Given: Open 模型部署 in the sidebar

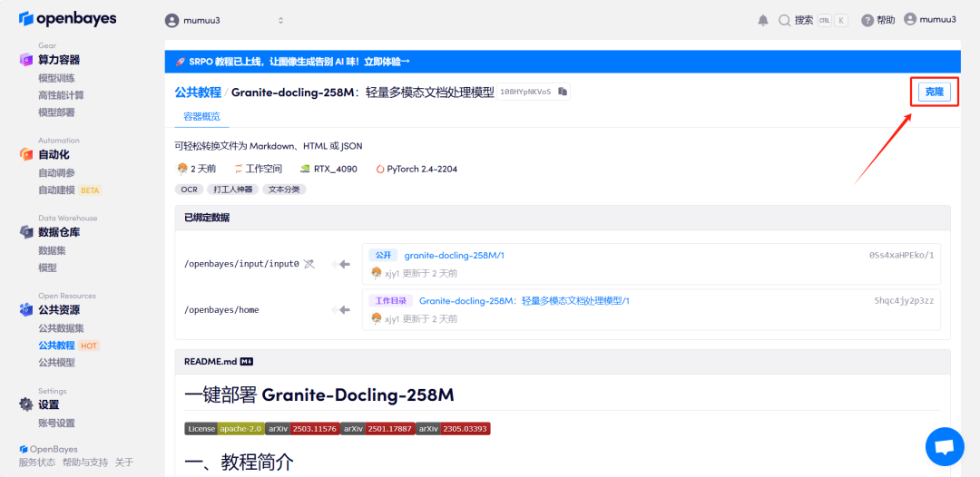Looking at the screenshot, I should [x=56, y=112].
